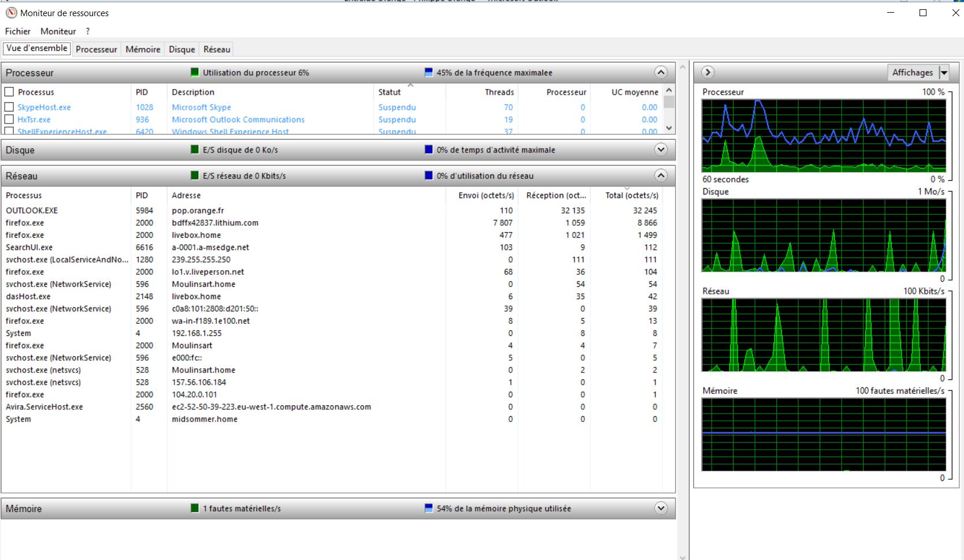This screenshot has width=964, height=560.
Task: Open the Fichier menu
Action: pyautogui.click(x=18, y=31)
